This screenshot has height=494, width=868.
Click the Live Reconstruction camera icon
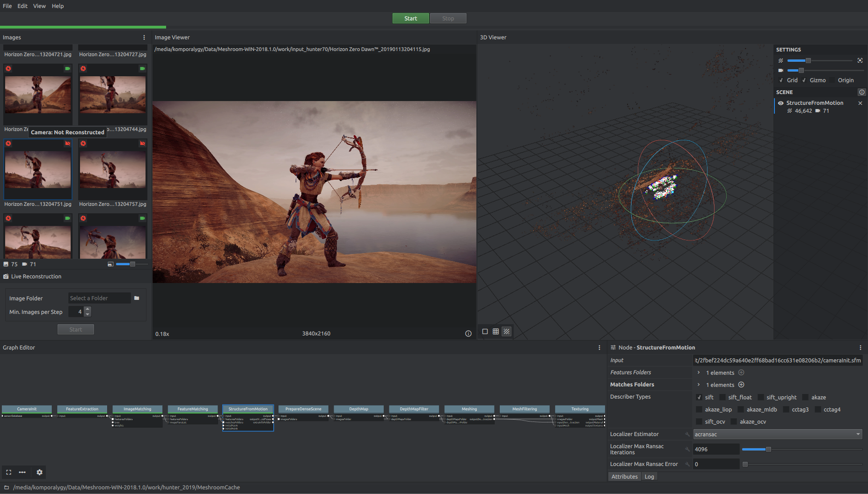(x=6, y=276)
